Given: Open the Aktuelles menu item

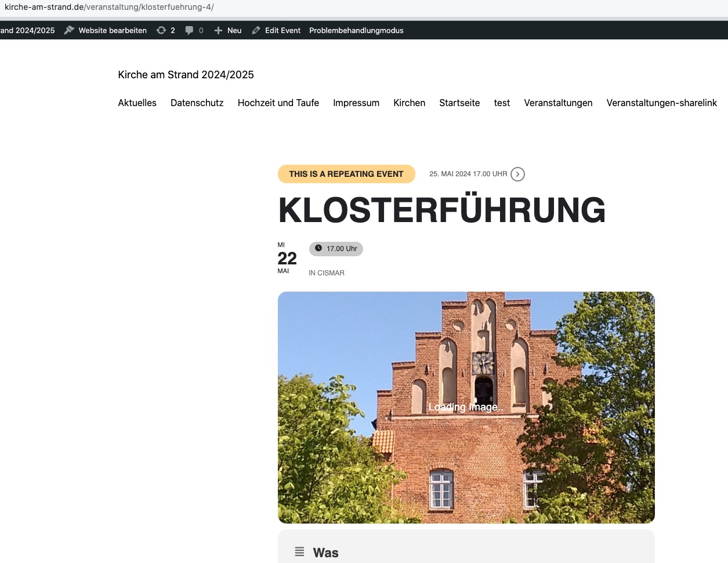Looking at the screenshot, I should pos(137,103).
